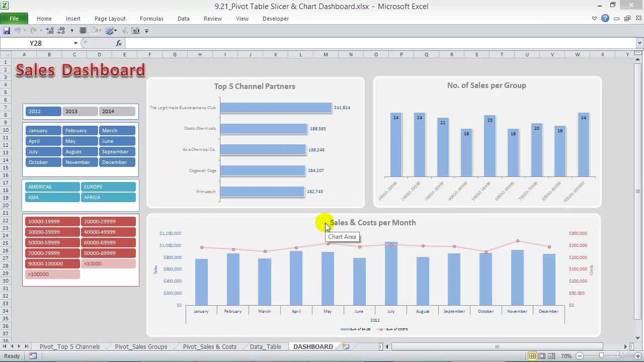Image resolution: width=644 pixels, height=362 pixels.
Task: Click the Redo icon in Quick Access Toolbar
Action: click(x=34, y=31)
